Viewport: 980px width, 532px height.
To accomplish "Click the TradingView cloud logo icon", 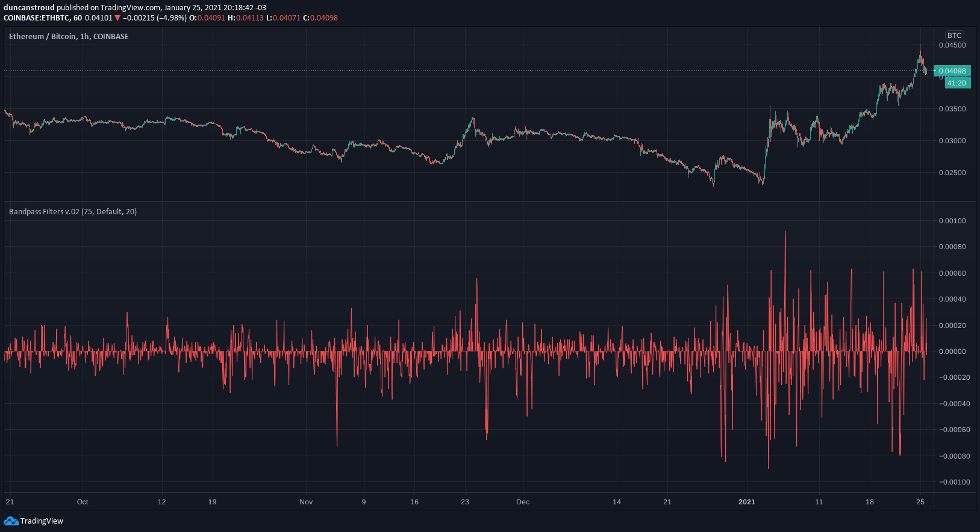I will pos(11,521).
